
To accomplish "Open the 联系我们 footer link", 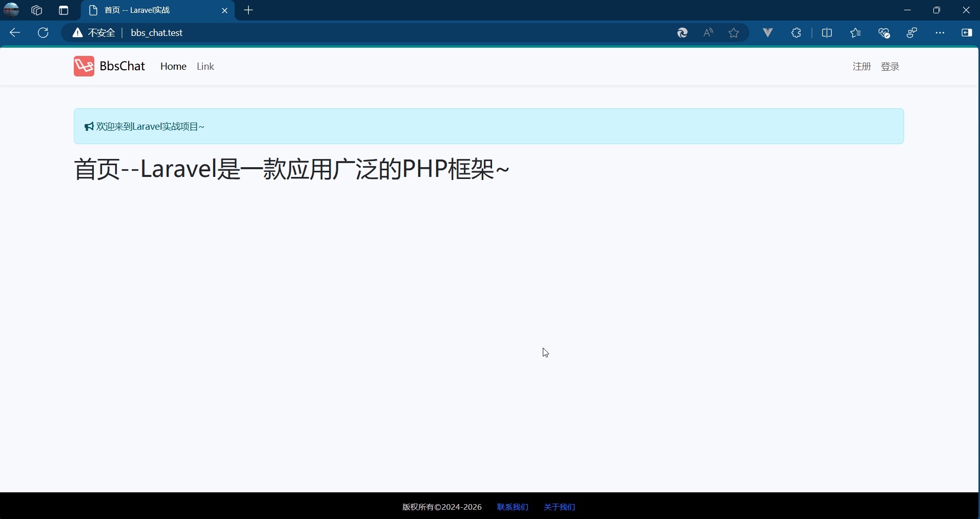I will coord(513,507).
